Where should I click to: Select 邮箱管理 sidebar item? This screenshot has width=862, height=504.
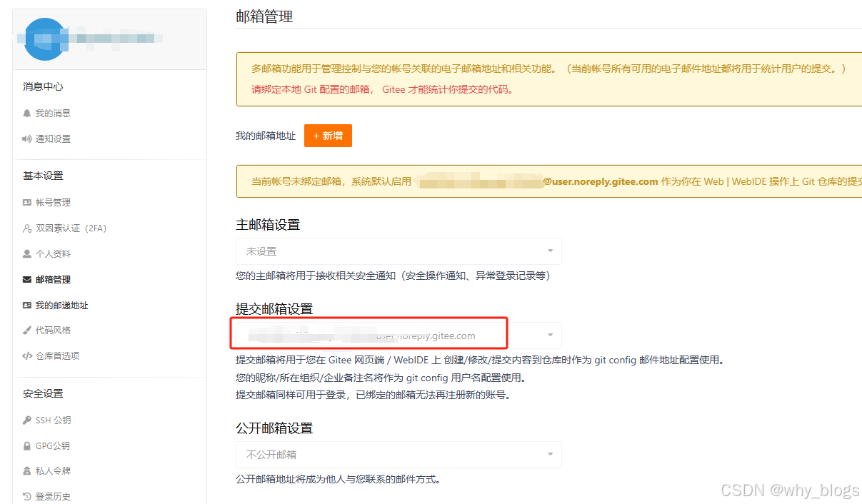tap(53, 280)
